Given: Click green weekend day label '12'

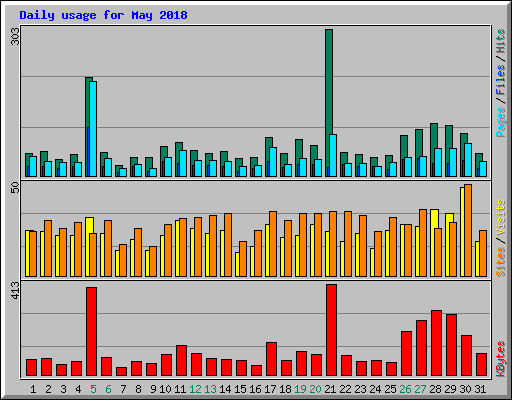Looking at the screenshot, I should 195,389.
